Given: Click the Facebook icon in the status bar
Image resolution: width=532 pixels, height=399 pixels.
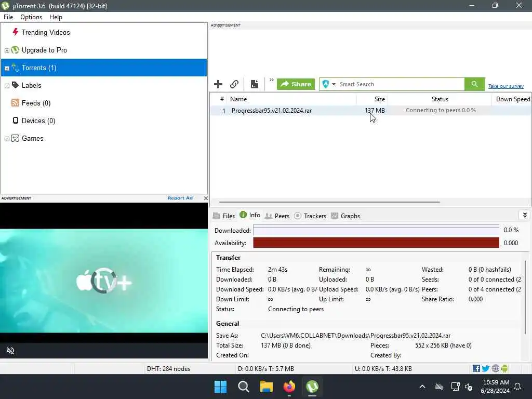Looking at the screenshot, I should [476, 368].
